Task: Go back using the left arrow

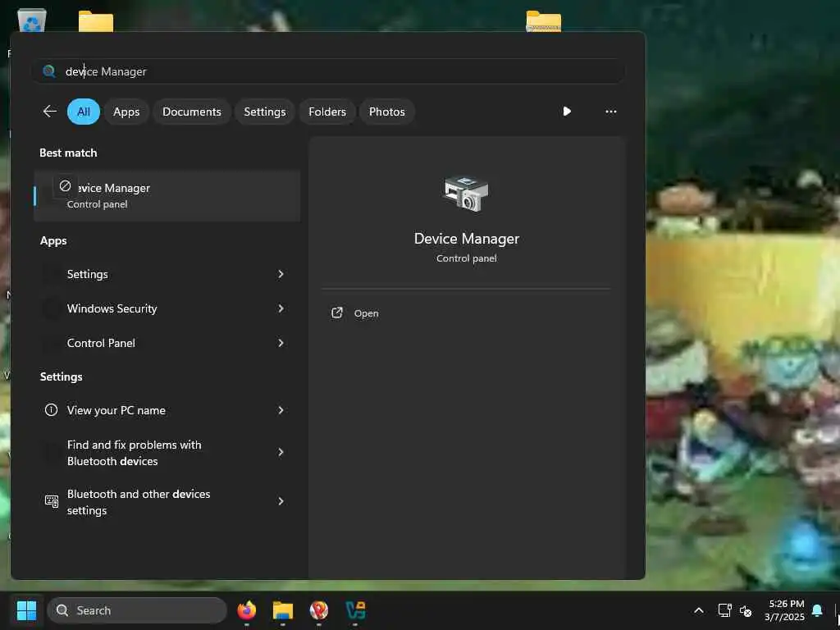Action: click(49, 112)
